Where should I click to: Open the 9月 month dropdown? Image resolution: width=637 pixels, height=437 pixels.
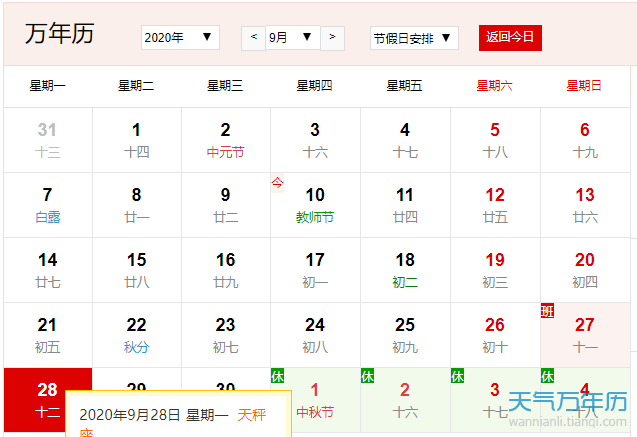[x=292, y=38]
